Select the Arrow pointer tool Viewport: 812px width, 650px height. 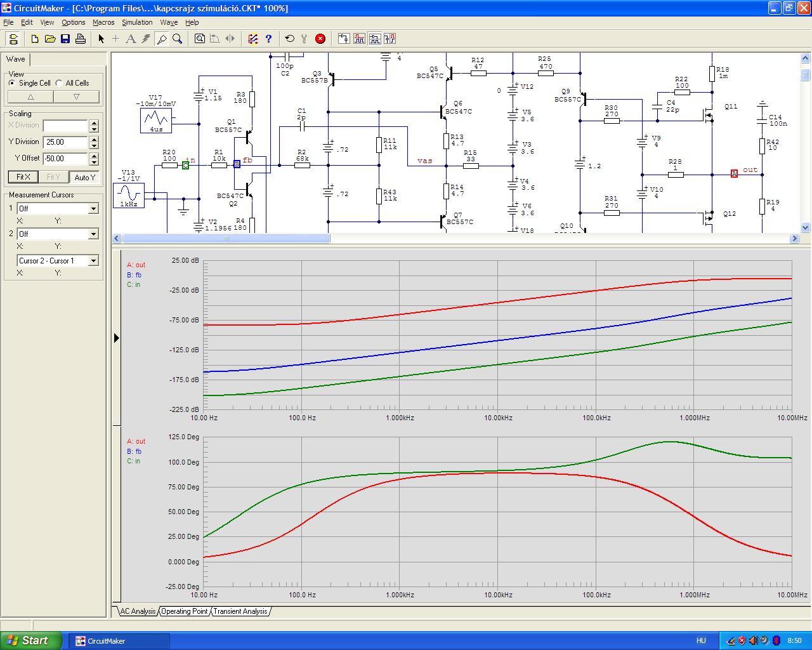pyautogui.click(x=101, y=39)
